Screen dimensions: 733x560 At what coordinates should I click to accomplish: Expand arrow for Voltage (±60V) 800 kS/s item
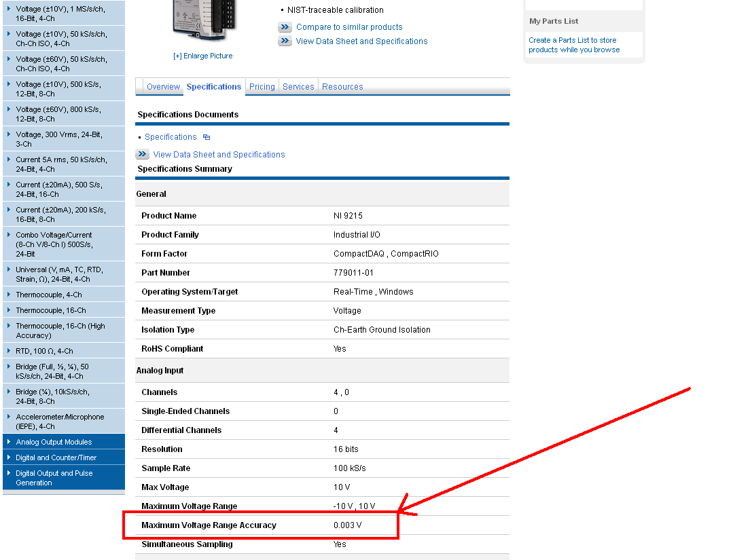pyautogui.click(x=8, y=109)
